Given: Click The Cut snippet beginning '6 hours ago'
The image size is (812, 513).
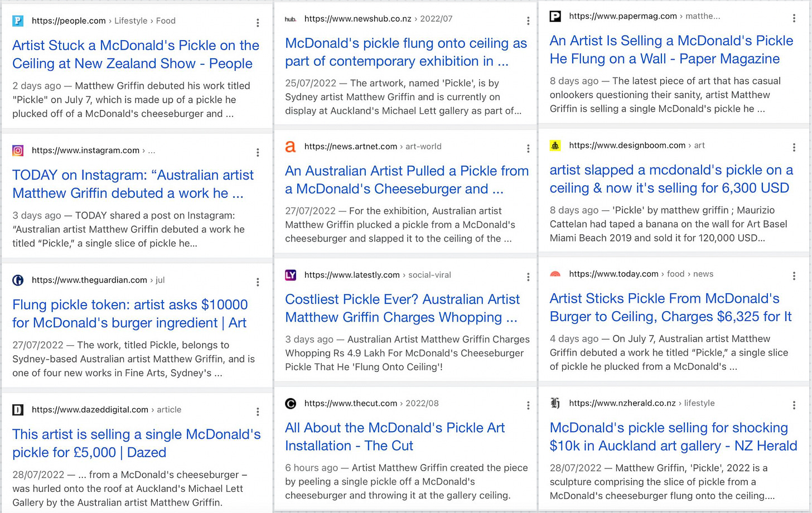Looking at the screenshot, I should point(407,481).
